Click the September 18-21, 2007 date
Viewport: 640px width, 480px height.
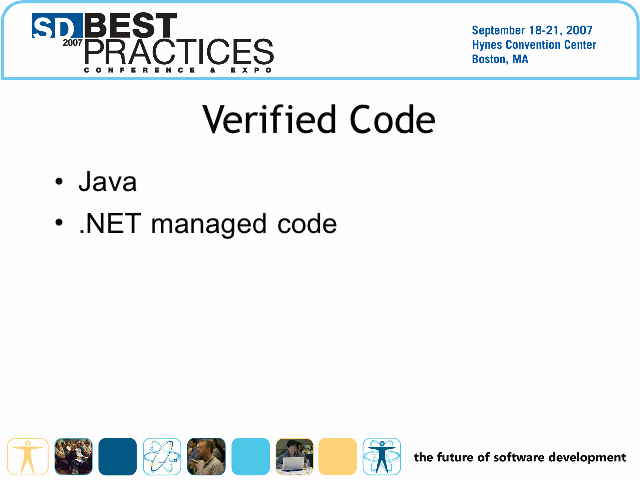(533, 30)
